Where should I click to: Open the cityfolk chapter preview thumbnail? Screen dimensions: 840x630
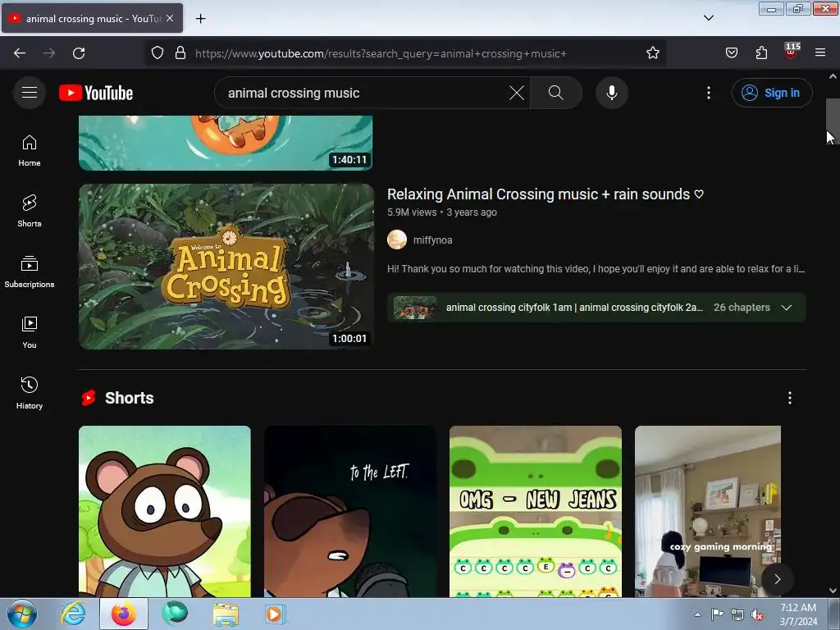[x=414, y=308]
